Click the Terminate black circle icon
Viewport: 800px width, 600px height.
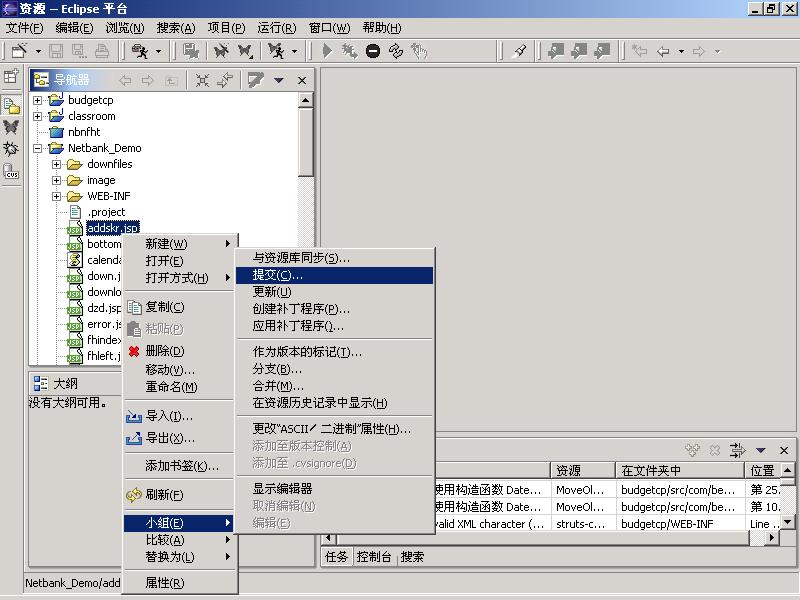(x=373, y=51)
